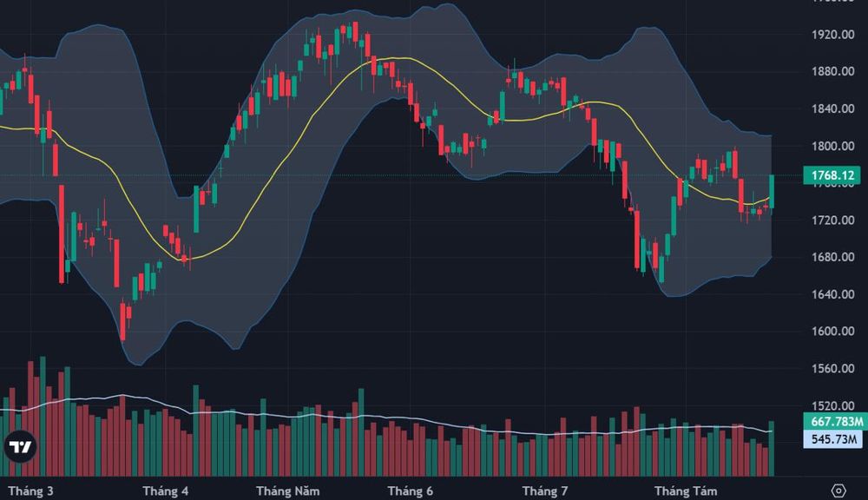Click the 1600.00 price scale label

[833, 331]
